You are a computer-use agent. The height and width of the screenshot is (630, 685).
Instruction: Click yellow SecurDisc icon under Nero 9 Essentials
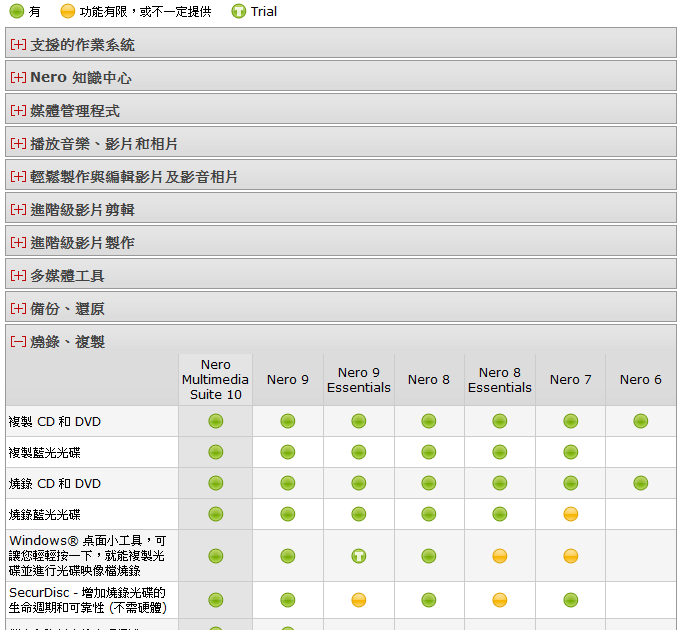pos(359,600)
